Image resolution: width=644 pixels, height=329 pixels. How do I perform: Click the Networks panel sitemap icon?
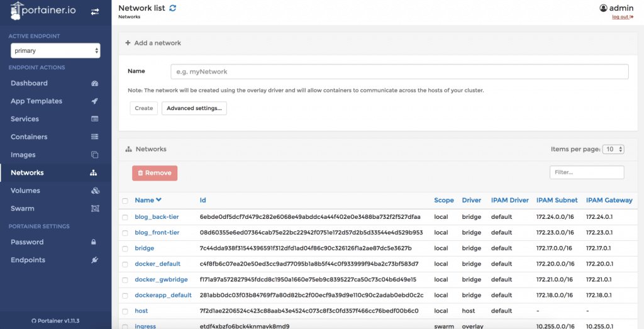128,149
